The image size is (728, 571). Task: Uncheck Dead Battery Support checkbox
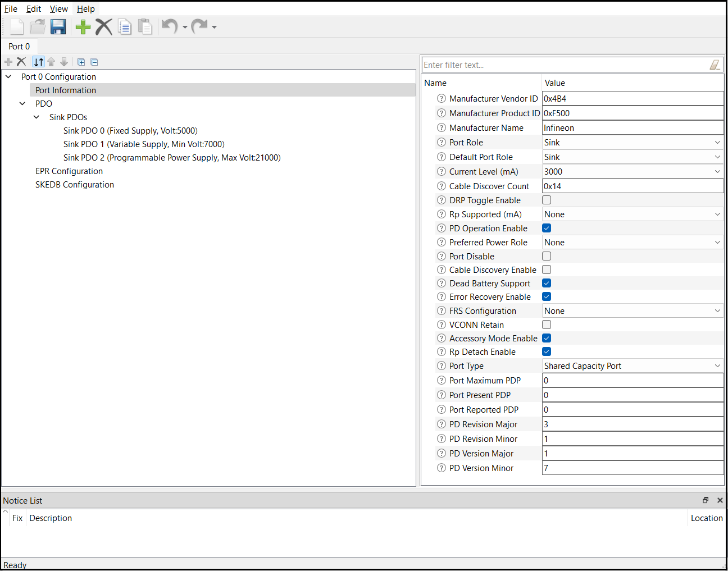pyautogui.click(x=547, y=283)
